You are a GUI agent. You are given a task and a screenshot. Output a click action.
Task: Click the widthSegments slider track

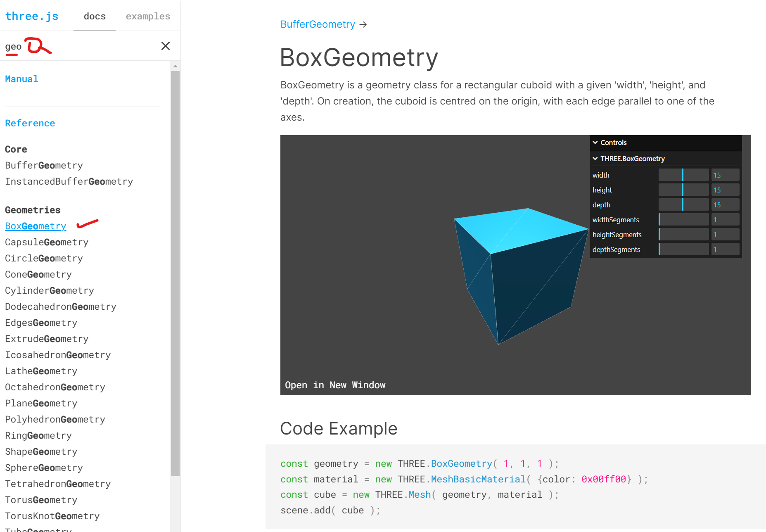click(x=683, y=220)
